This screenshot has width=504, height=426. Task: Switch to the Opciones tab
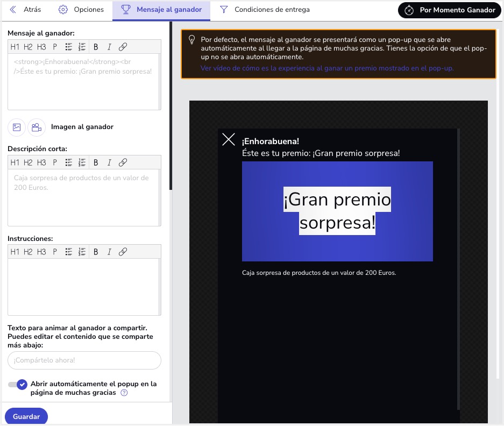[81, 10]
